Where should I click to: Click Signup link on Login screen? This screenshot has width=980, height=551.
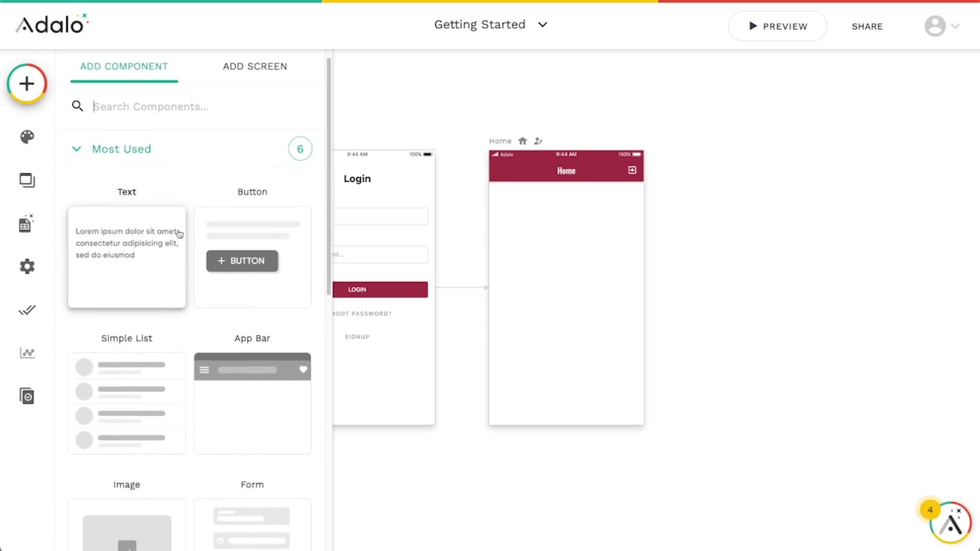tap(357, 337)
